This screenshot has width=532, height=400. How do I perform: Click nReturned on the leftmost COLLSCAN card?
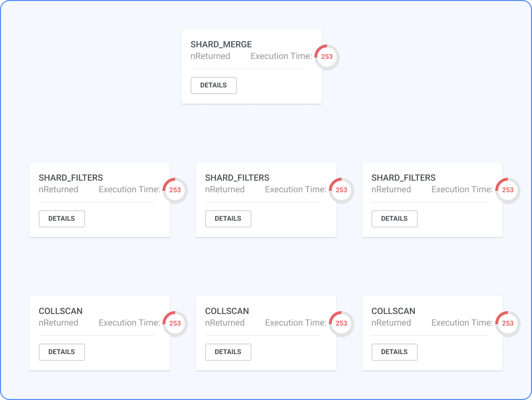pos(59,323)
